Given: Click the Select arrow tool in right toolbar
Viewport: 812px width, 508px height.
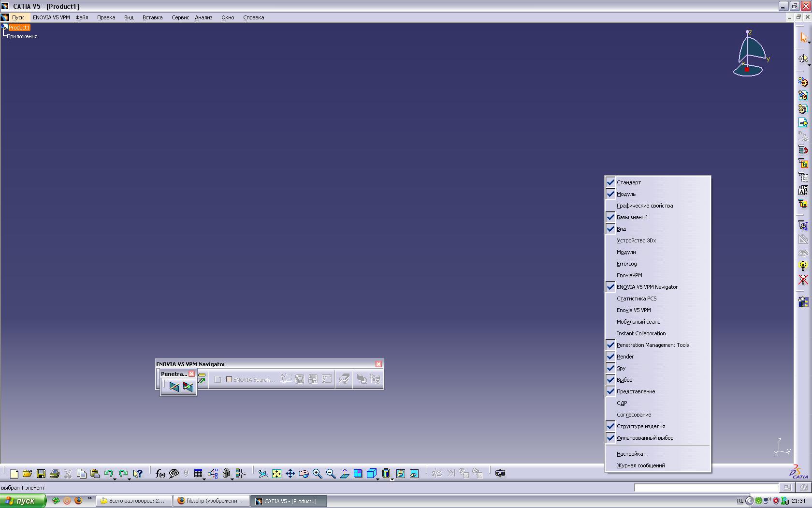Looking at the screenshot, I should coord(803,37).
